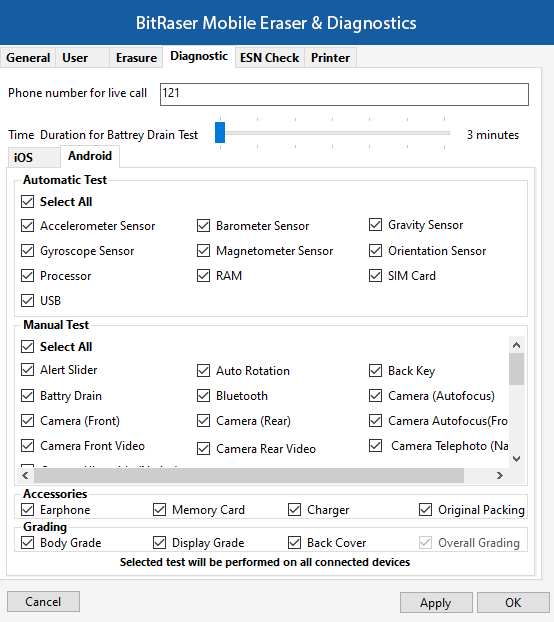Uncheck Camera (Front) test
This screenshot has height=622, width=554.
(27, 420)
